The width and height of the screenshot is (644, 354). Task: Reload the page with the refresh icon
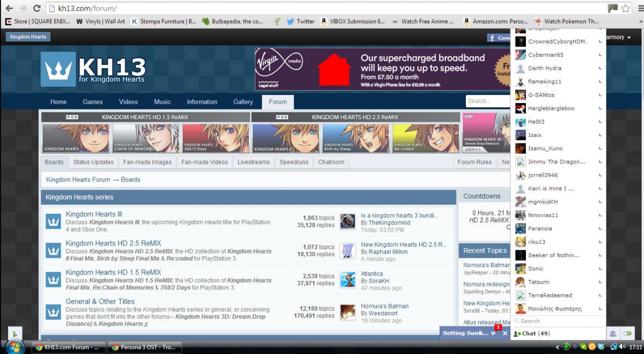tap(36, 9)
